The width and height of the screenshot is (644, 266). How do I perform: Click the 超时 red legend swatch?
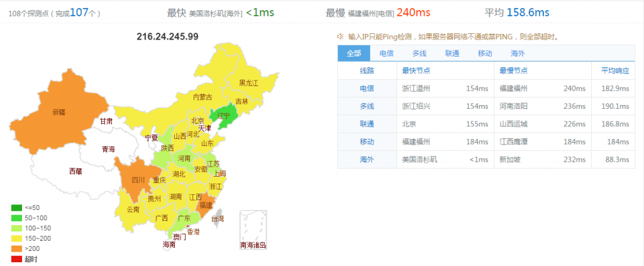[x=16, y=259]
